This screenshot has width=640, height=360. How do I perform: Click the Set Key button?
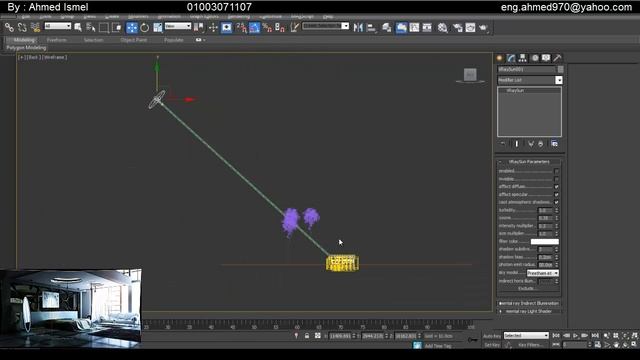tap(491, 345)
